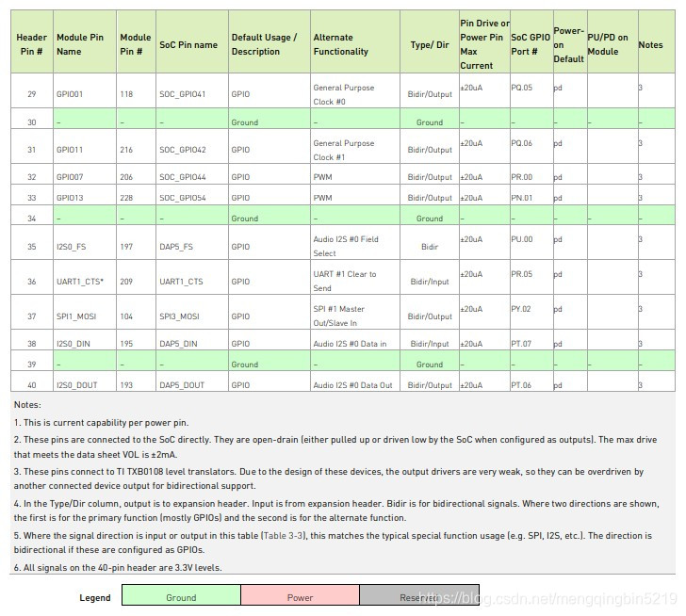Select the UART1_CTS* module pin name cell
This screenshot has width=686, height=616.
(x=85, y=277)
